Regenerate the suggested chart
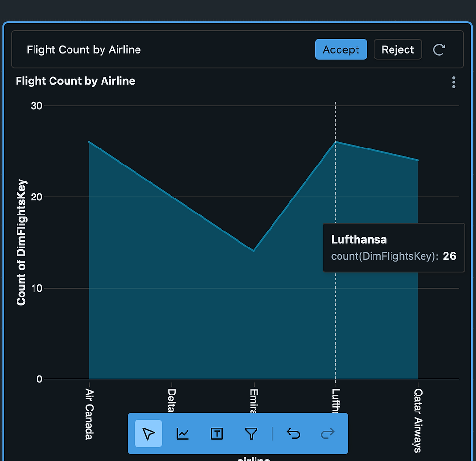This screenshot has width=476, height=461. (x=439, y=49)
